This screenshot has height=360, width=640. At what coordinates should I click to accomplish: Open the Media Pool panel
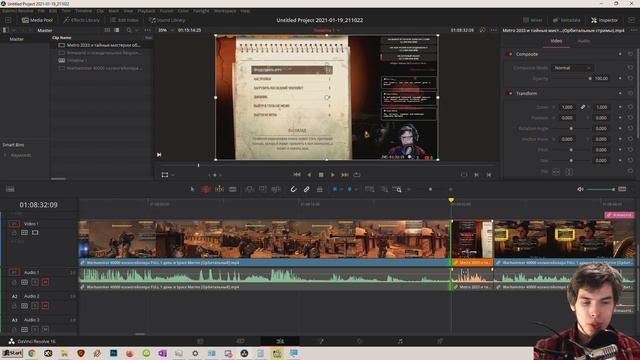pyautogui.click(x=37, y=20)
